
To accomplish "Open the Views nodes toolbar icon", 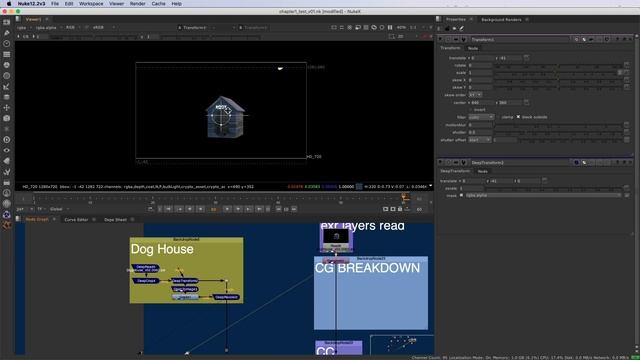I will click(7, 150).
